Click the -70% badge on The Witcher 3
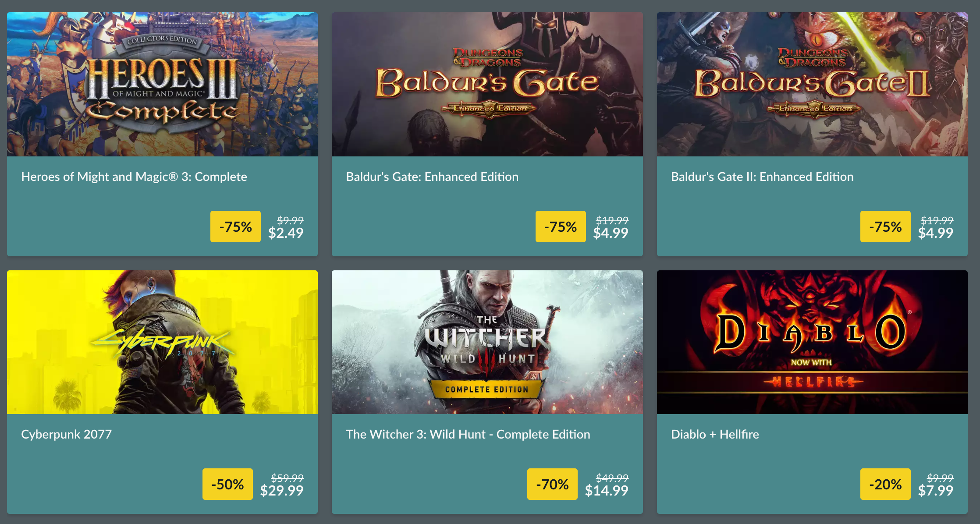The image size is (980, 524). [x=552, y=484]
